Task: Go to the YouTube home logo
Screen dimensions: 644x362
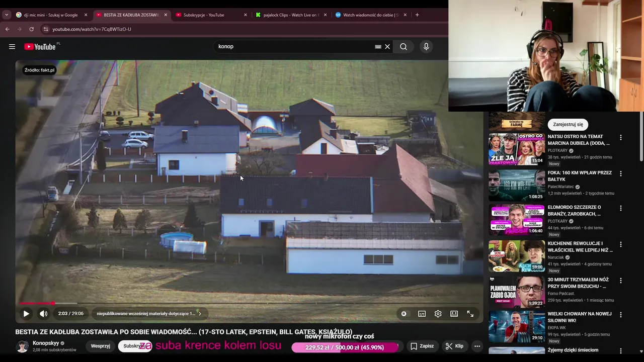Action: (x=40, y=47)
